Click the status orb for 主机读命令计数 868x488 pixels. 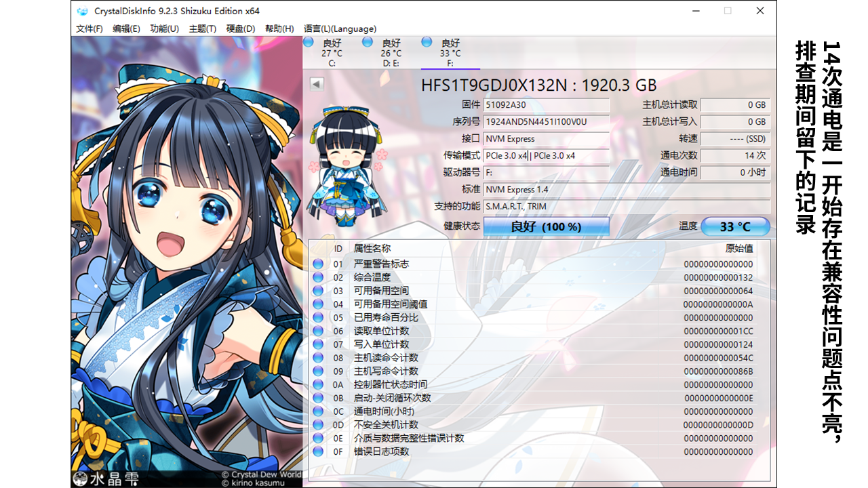pyautogui.click(x=318, y=358)
